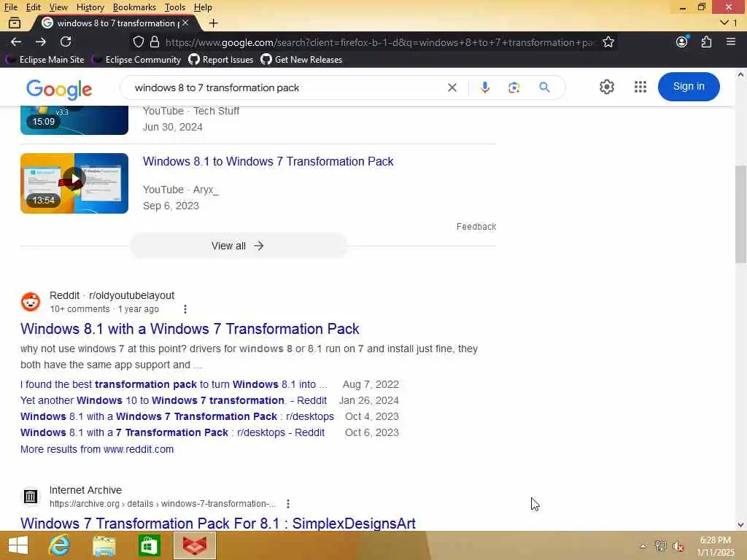Open Google quick settings gear
The image size is (747, 560).
[x=606, y=87]
